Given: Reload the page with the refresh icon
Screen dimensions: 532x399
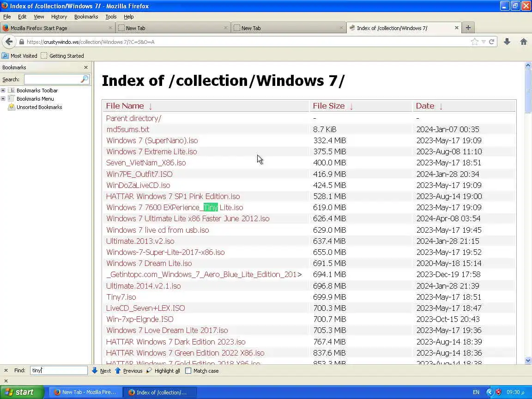Looking at the screenshot, I should [492, 42].
